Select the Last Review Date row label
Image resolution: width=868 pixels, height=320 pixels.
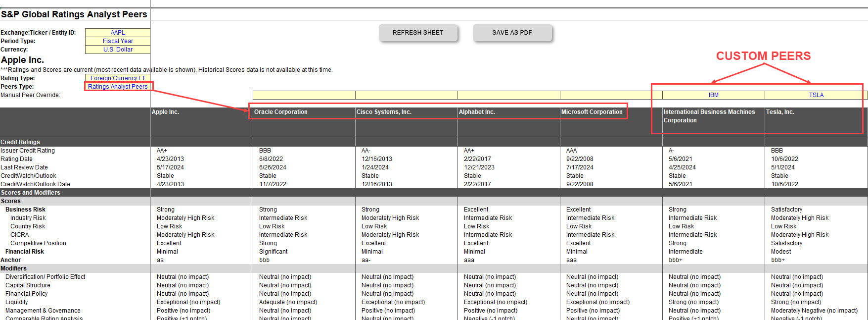tap(24, 167)
